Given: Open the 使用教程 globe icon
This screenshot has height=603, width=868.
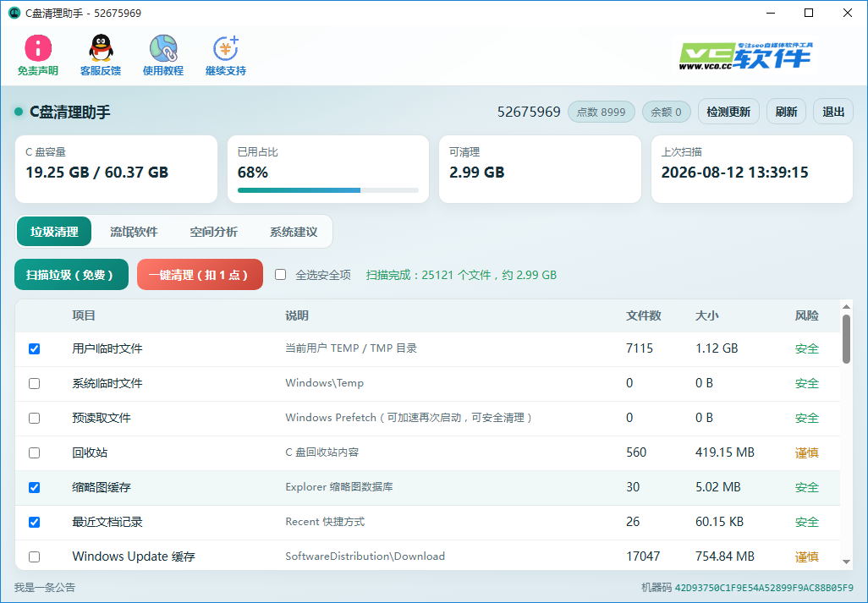Looking at the screenshot, I should [x=163, y=48].
